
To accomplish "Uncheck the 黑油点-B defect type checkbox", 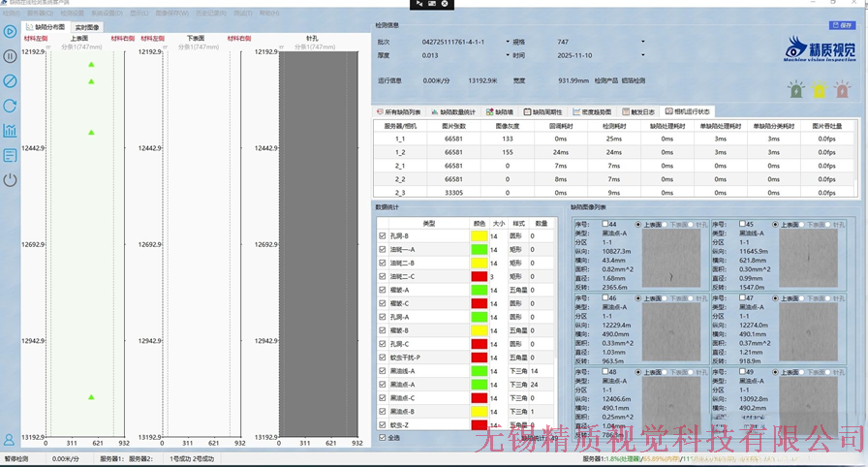I will click(383, 411).
